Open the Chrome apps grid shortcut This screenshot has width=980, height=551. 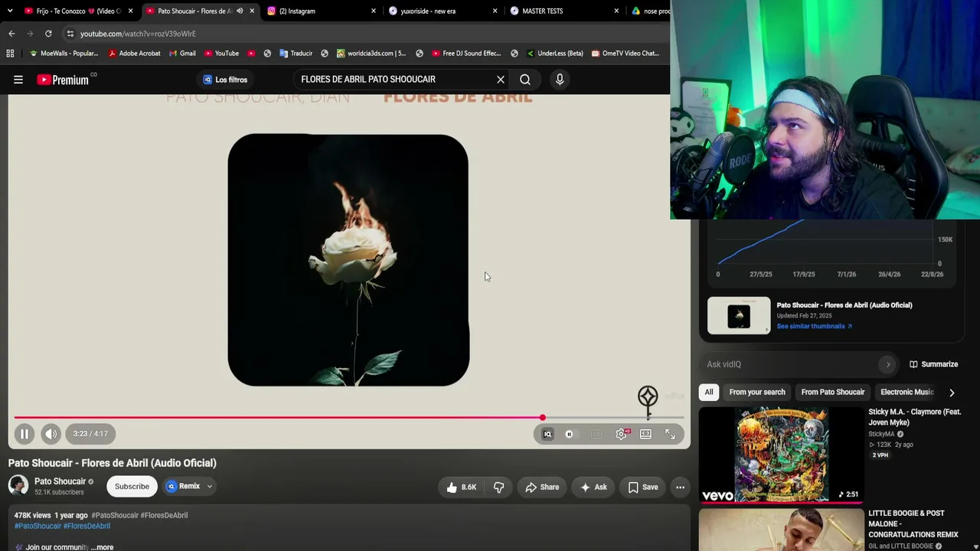click(x=10, y=54)
